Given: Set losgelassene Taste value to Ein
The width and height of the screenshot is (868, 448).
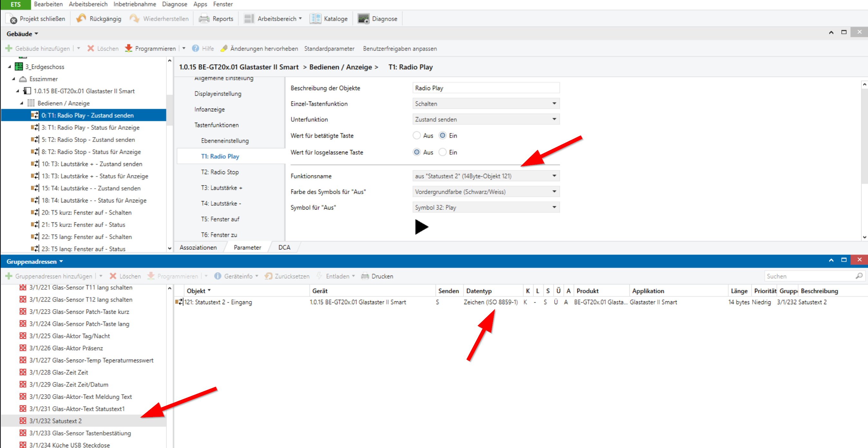Looking at the screenshot, I should coord(442,152).
